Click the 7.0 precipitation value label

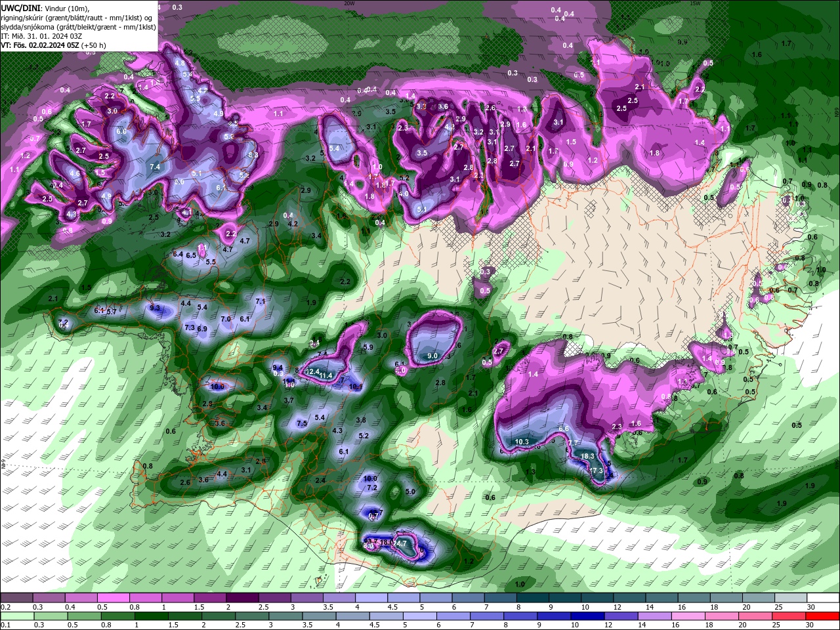pyautogui.click(x=226, y=318)
